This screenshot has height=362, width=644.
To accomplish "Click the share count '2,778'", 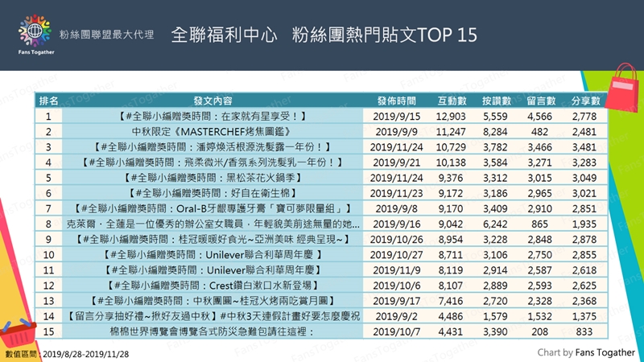I will point(584,116).
